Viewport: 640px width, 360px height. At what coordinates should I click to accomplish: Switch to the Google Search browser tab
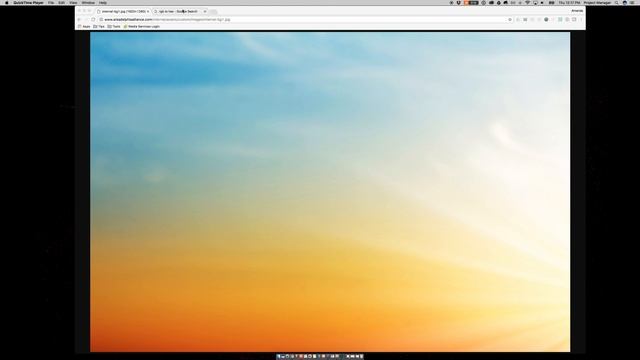coord(179,11)
